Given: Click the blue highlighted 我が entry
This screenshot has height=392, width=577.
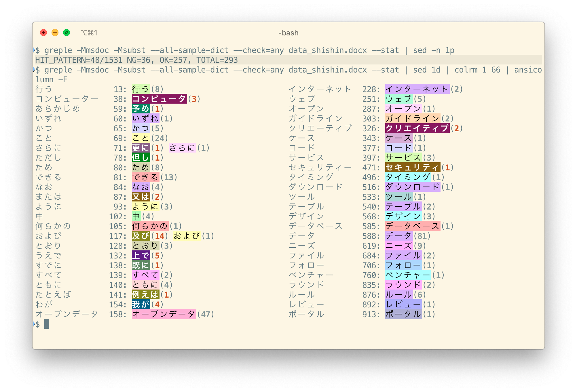Looking at the screenshot, I should tap(141, 305).
